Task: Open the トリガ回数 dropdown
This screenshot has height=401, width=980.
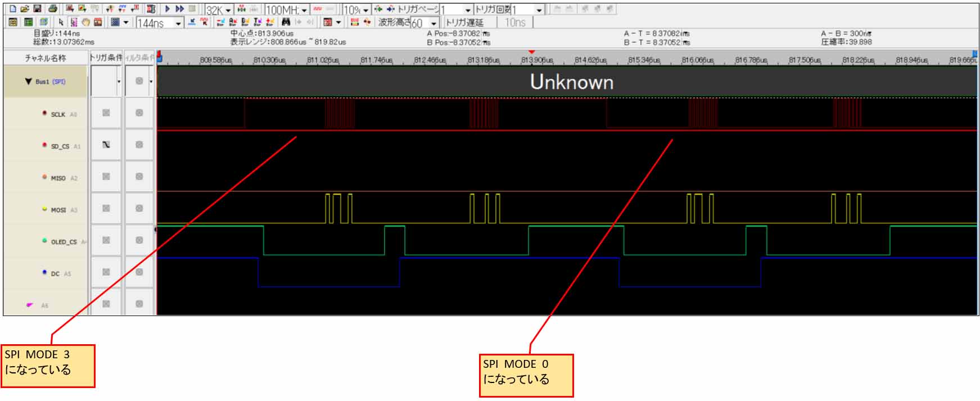Action: pos(539,10)
